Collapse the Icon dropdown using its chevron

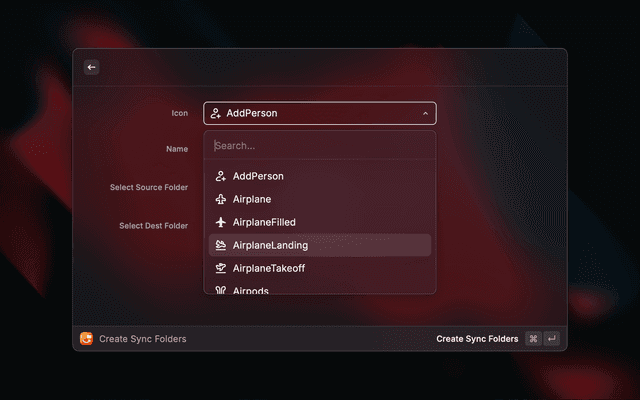(425, 114)
